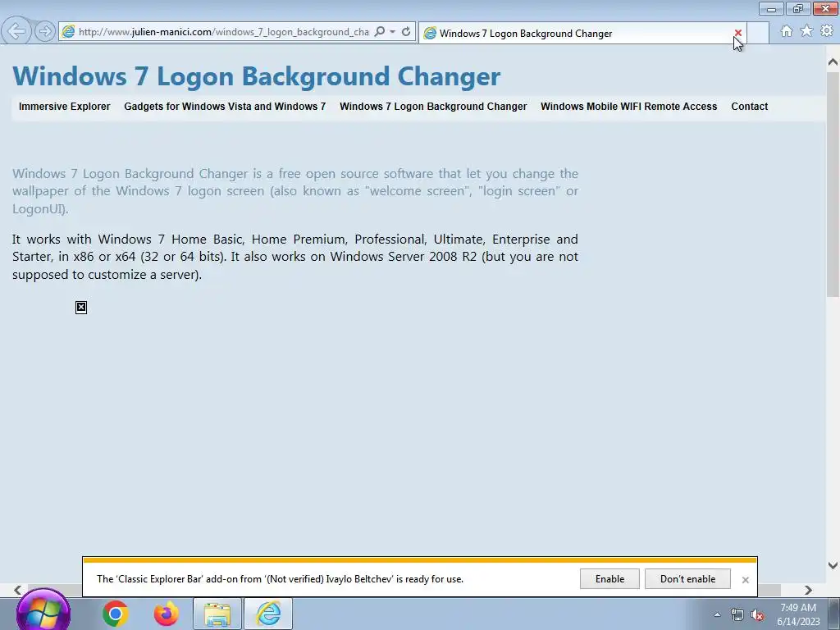Minimize the Internet Explorer window
Screen dimensions: 840x630
[x=771, y=8]
